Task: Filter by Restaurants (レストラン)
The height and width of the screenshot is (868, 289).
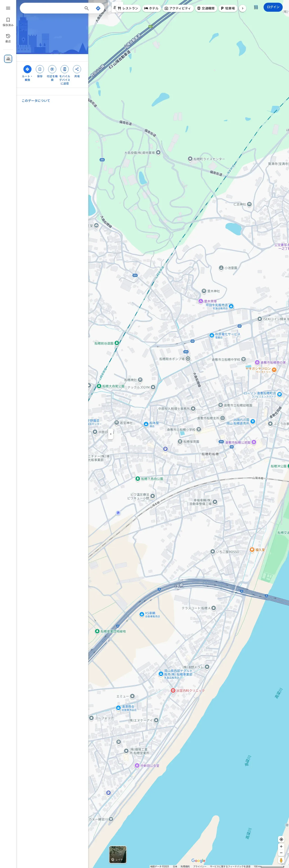Action: click(128, 8)
